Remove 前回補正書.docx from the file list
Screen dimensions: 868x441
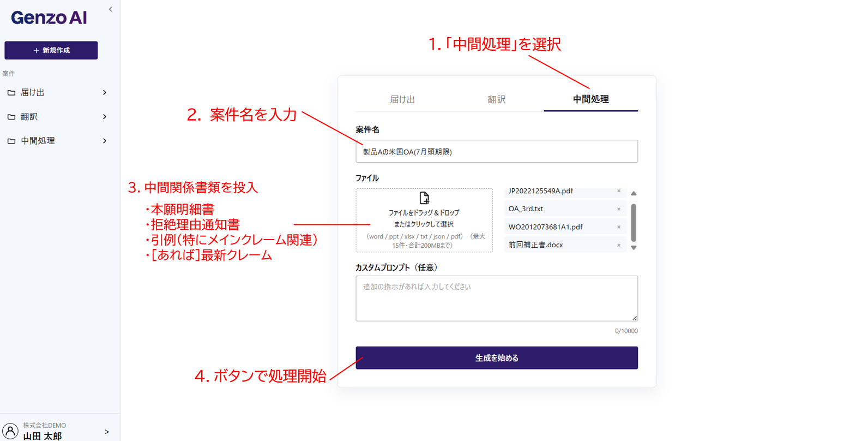619,245
